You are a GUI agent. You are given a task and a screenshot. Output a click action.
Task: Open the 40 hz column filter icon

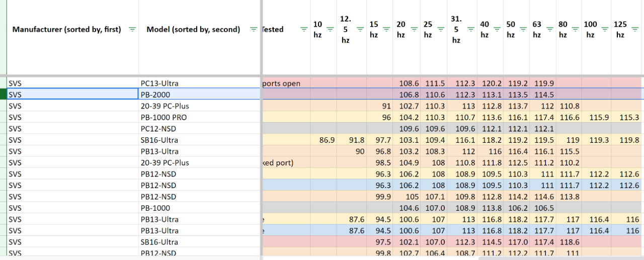[497, 29]
